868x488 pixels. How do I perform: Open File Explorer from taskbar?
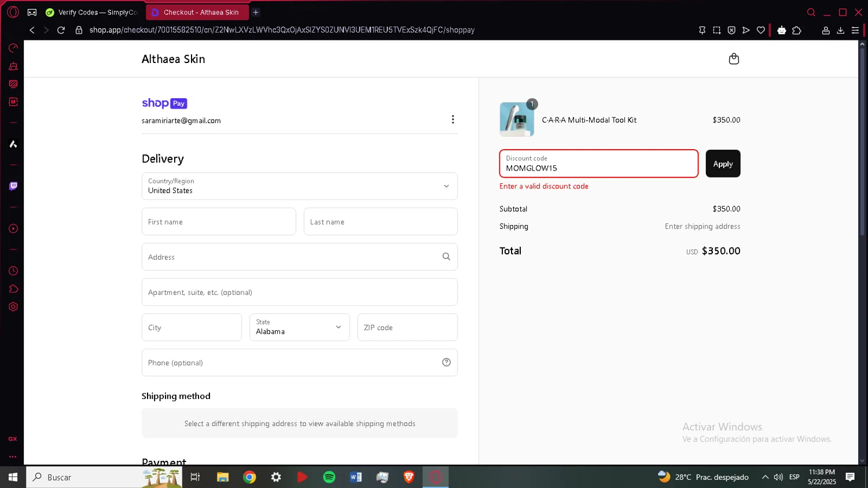[223, 477]
